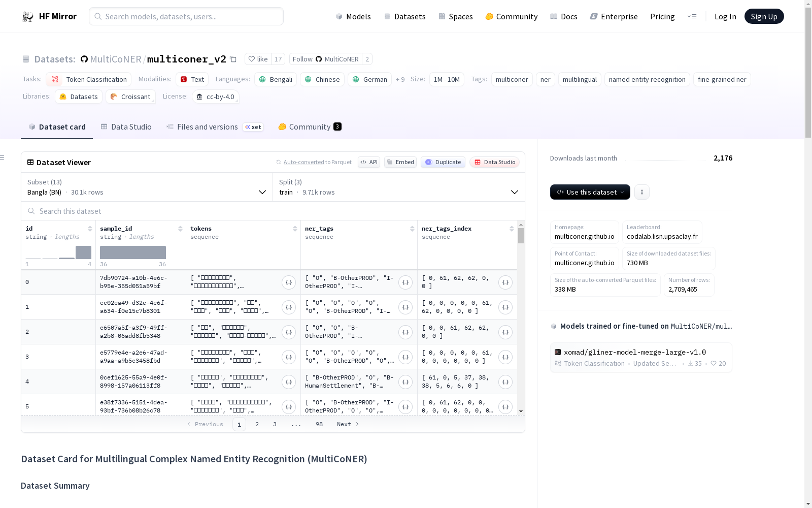Expand the Use this dataset dropdown
This screenshot has height=508, width=812.
pyautogui.click(x=590, y=192)
